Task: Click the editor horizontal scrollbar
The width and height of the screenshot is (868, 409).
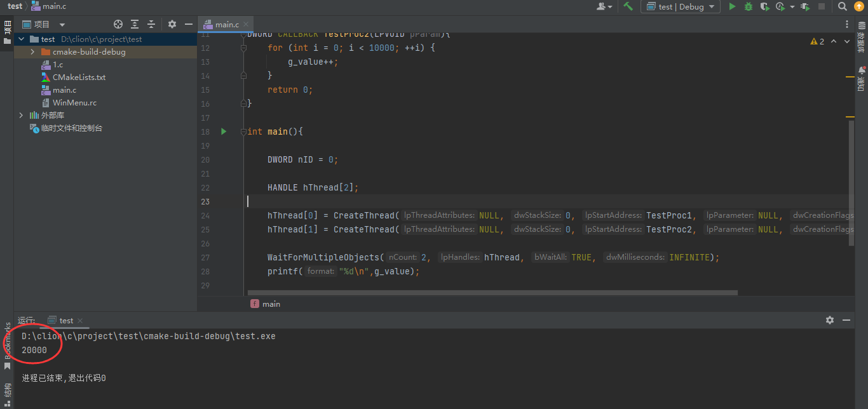Action: point(492,293)
